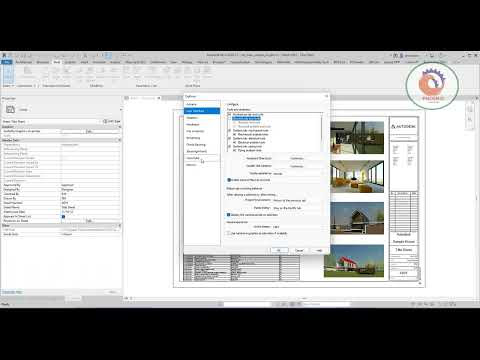Click OK in Options dialog

pyautogui.click(x=279, y=250)
